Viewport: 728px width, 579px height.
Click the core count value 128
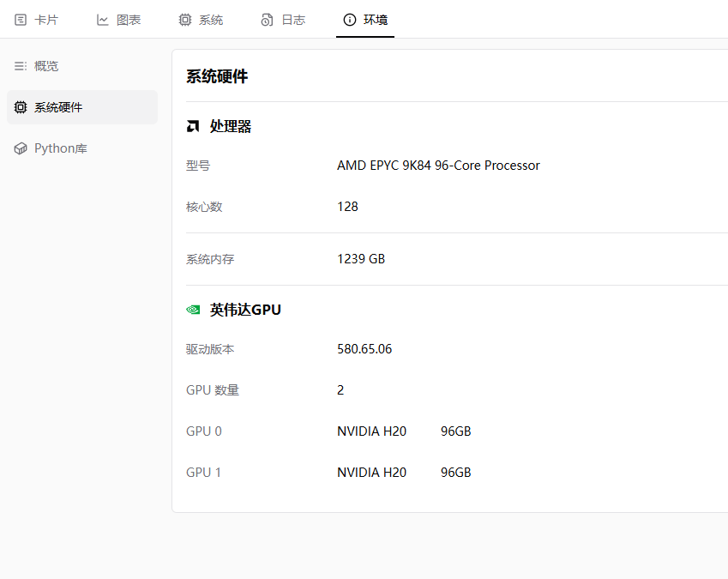pos(347,207)
